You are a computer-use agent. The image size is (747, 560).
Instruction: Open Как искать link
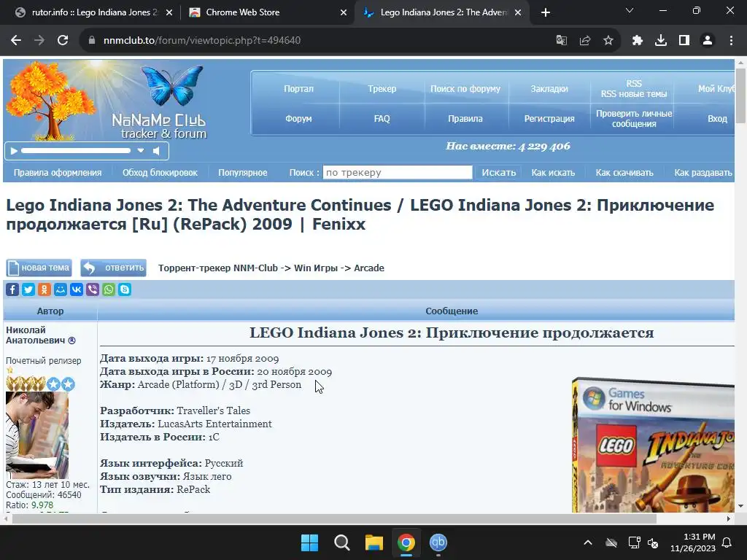(553, 173)
